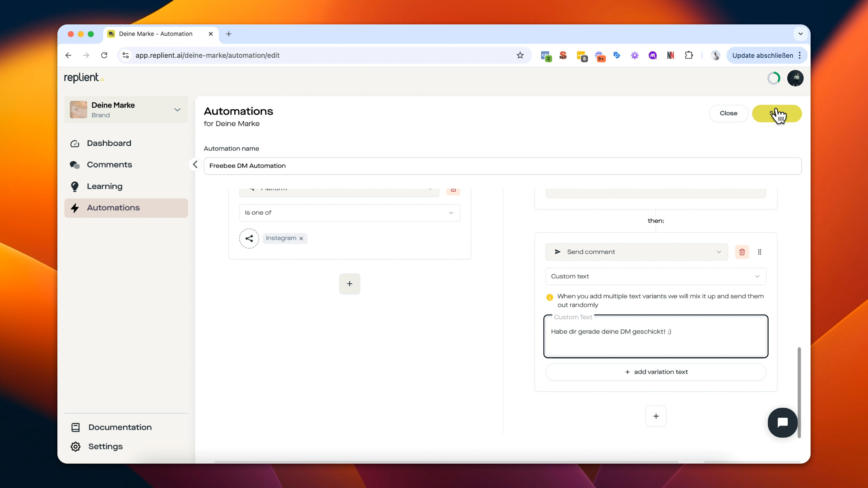Delete the Send comment action with trash icon
Screen dimensions: 868x488
pos(742,252)
